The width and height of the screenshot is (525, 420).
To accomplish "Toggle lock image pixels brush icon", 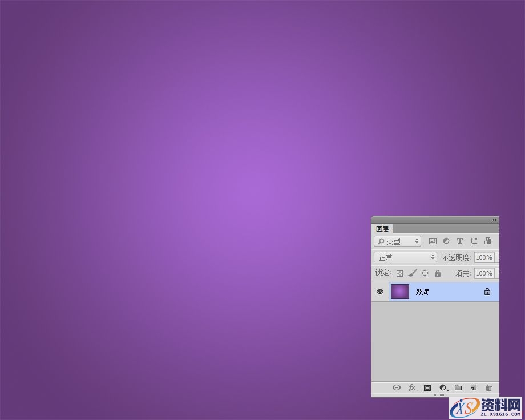I will (412, 273).
